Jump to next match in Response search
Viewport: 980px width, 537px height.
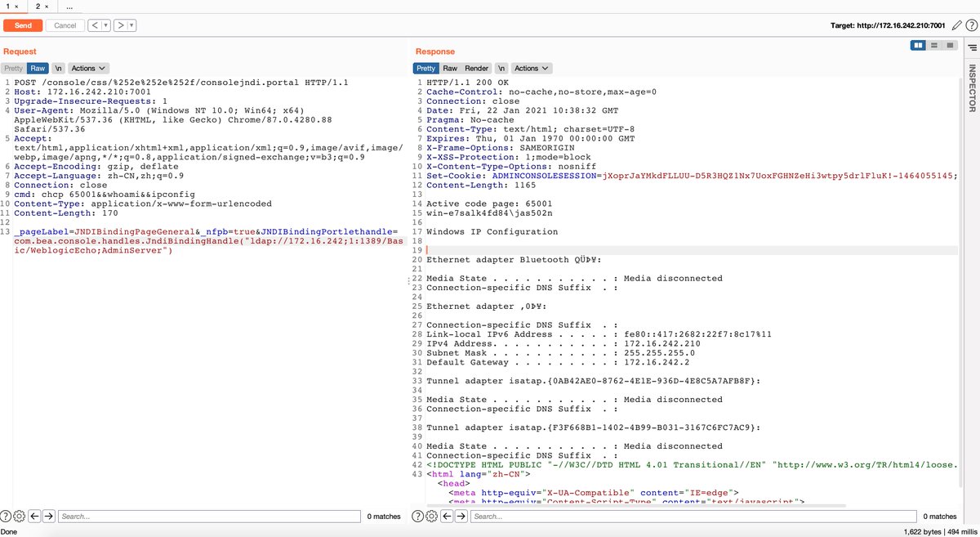point(461,516)
